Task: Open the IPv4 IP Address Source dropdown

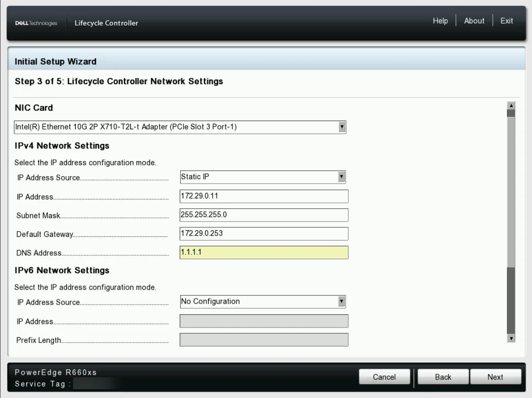Action: pos(263,177)
